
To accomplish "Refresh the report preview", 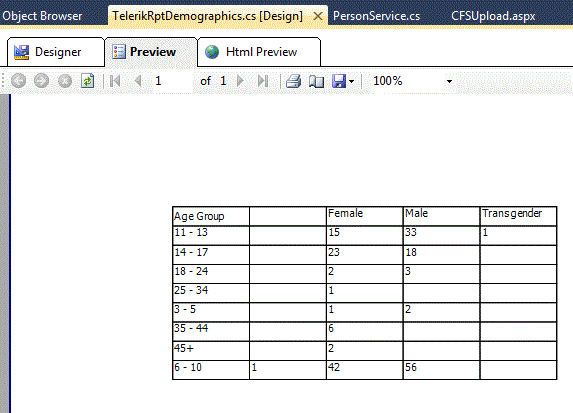I will tap(87, 81).
